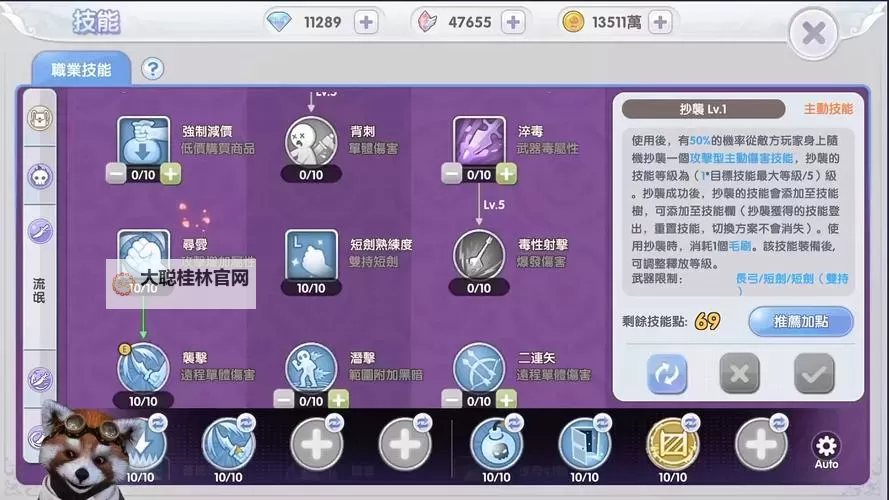Add a point to 潛擊

338,400
